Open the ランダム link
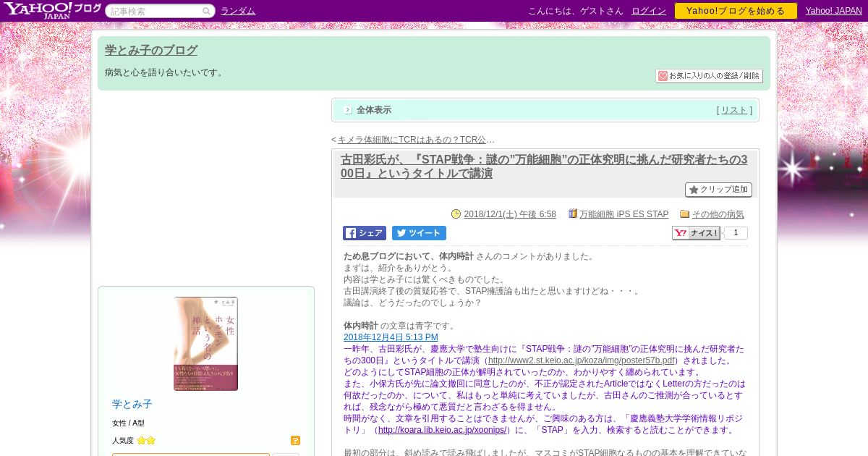Screen dimensions: 868x456 tap(238, 11)
